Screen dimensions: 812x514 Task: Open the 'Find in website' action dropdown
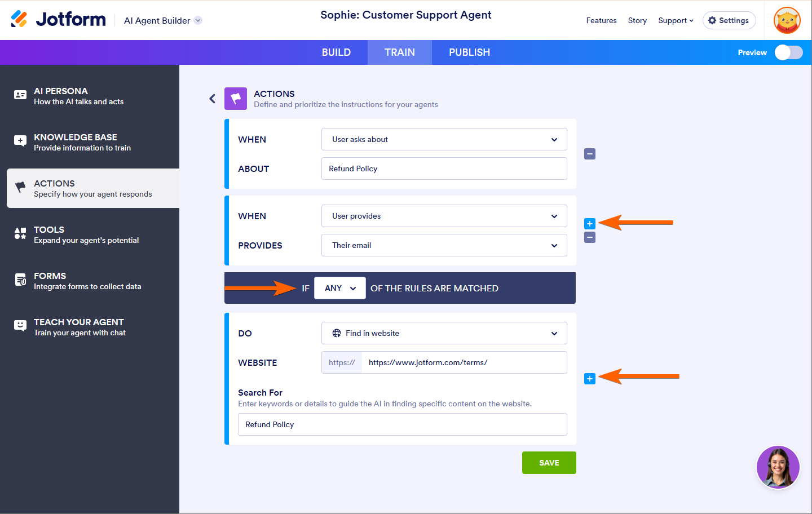coord(444,333)
